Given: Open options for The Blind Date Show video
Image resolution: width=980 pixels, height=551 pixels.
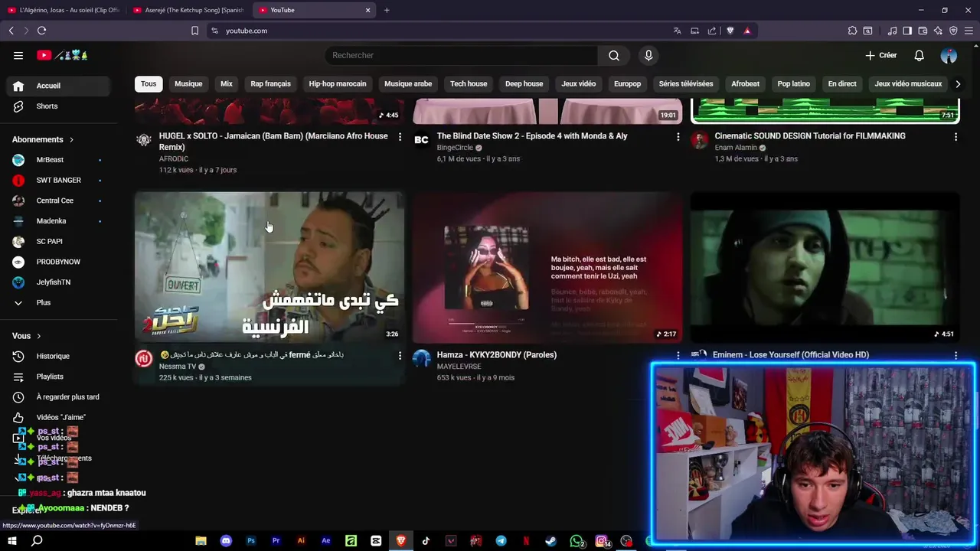Looking at the screenshot, I should point(678,137).
